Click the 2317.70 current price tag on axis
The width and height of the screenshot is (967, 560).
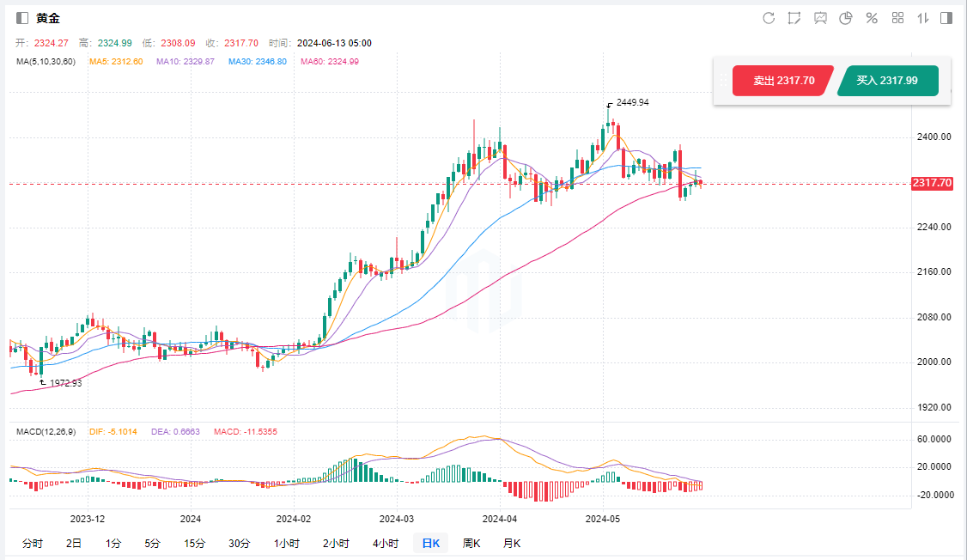coord(933,184)
